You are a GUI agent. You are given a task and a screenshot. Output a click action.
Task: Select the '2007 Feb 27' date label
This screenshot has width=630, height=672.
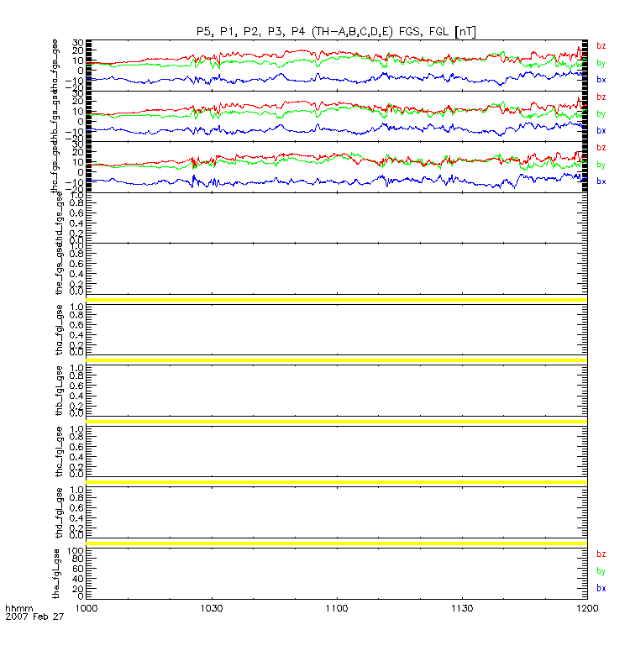(34, 617)
